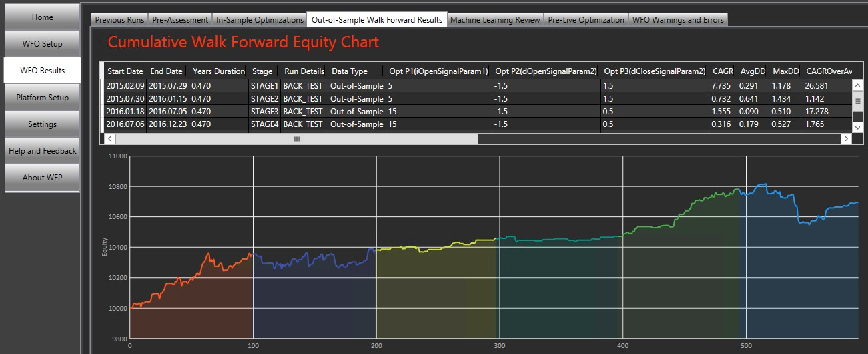Click end date 2016.12.23
The image size is (868, 354).
click(167, 124)
